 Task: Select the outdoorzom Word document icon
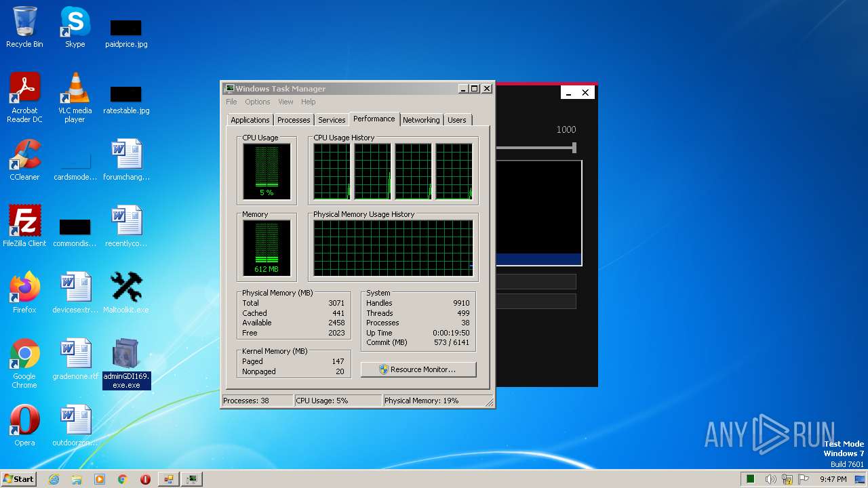coord(75,426)
